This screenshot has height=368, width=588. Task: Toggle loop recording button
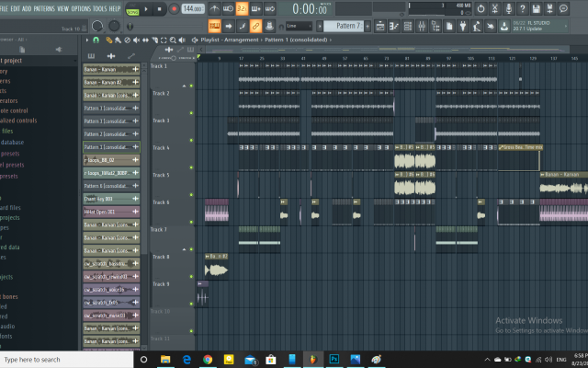[x=269, y=8]
